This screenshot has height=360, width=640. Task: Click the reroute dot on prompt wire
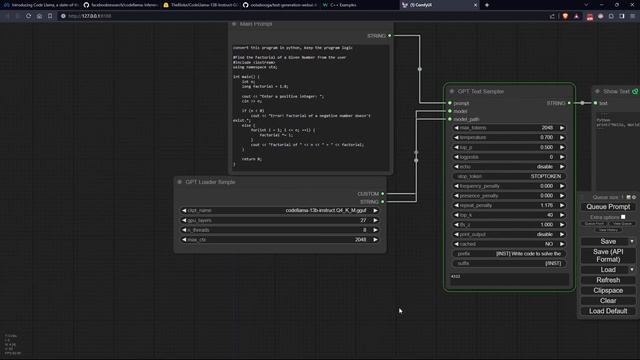[420, 69]
